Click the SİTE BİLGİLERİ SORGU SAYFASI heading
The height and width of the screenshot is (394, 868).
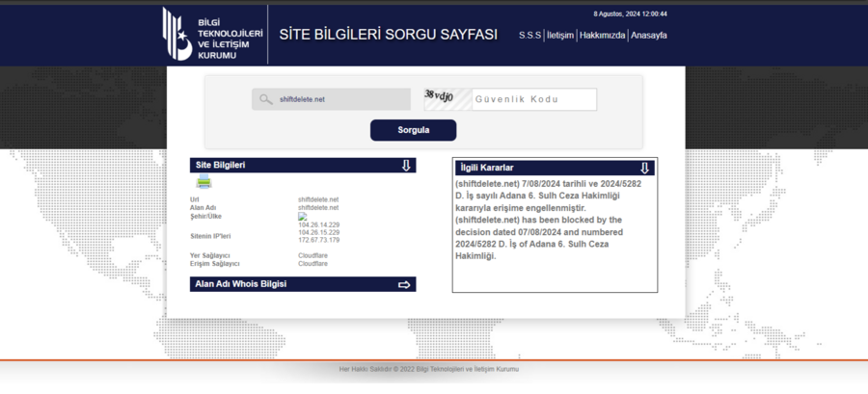click(388, 35)
